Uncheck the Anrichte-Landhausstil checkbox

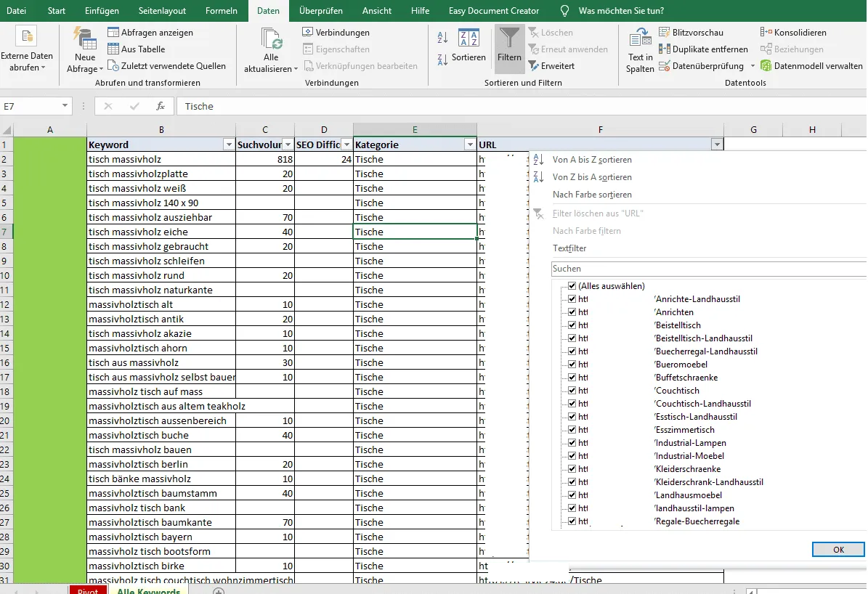point(572,299)
